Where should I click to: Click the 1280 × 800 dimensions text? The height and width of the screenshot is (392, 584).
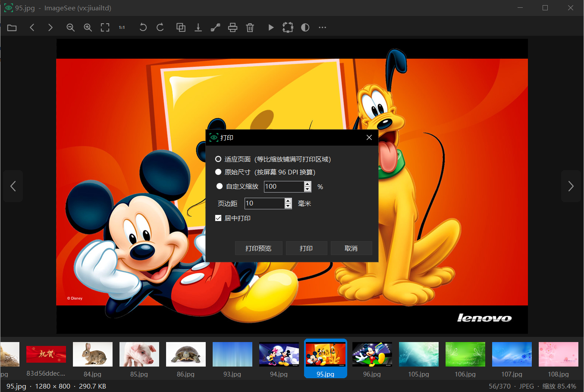(53, 386)
